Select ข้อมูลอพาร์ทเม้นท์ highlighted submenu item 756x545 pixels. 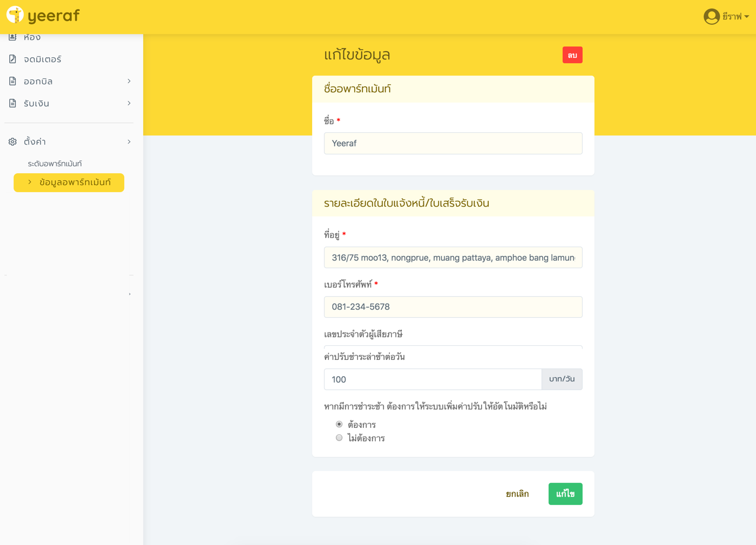tap(69, 182)
